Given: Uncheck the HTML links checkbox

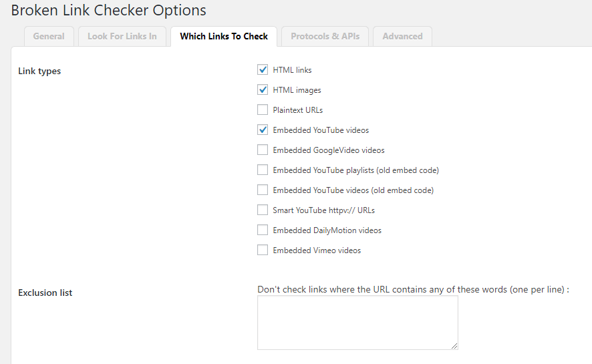Looking at the screenshot, I should [x=263, y=69].
